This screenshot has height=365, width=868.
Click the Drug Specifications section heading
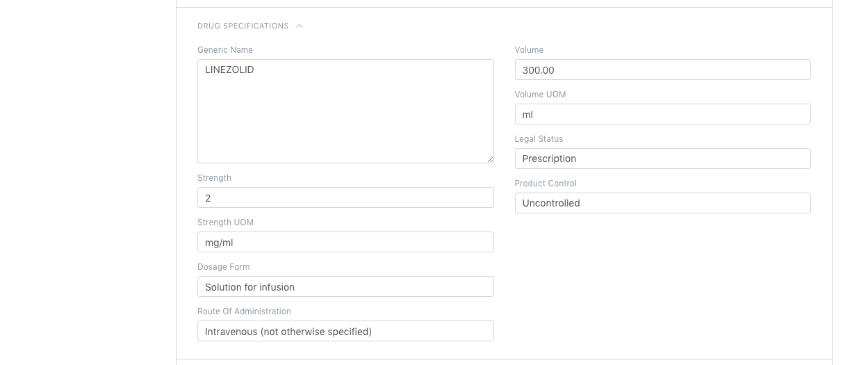[243, 26]
